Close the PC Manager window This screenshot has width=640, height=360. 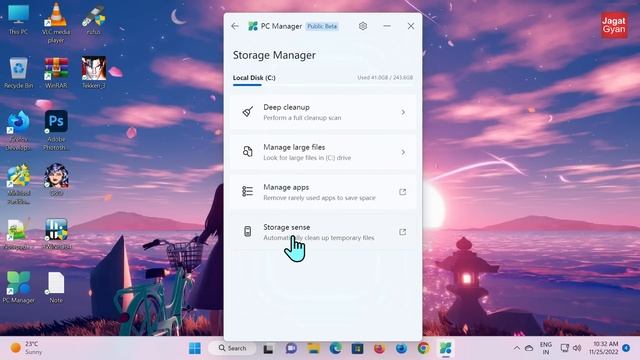click(411, 26)
